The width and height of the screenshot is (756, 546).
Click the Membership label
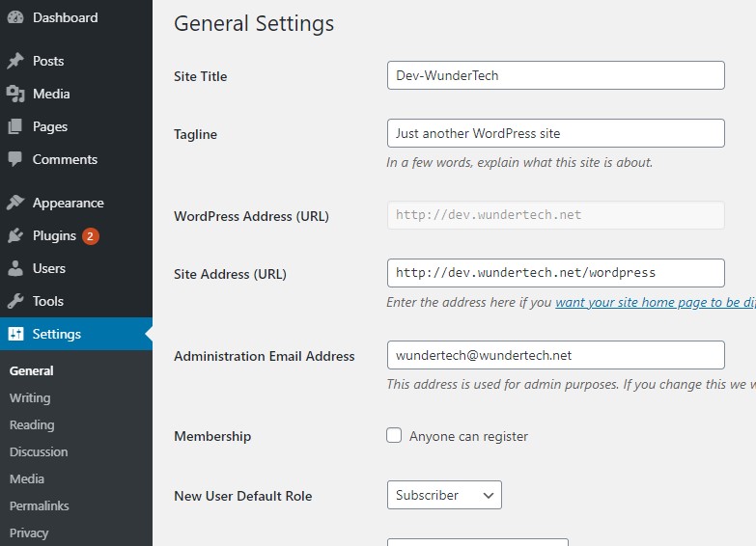coord(212,437)
